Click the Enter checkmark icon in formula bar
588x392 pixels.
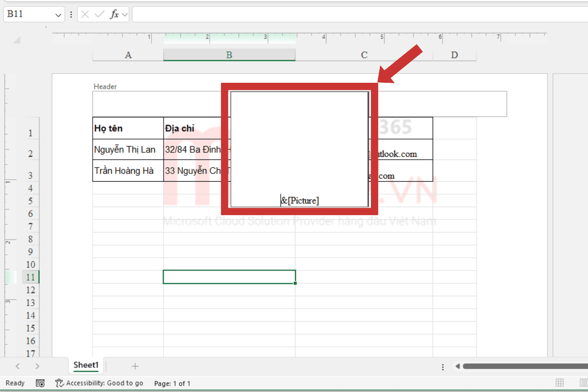point(98,14)
